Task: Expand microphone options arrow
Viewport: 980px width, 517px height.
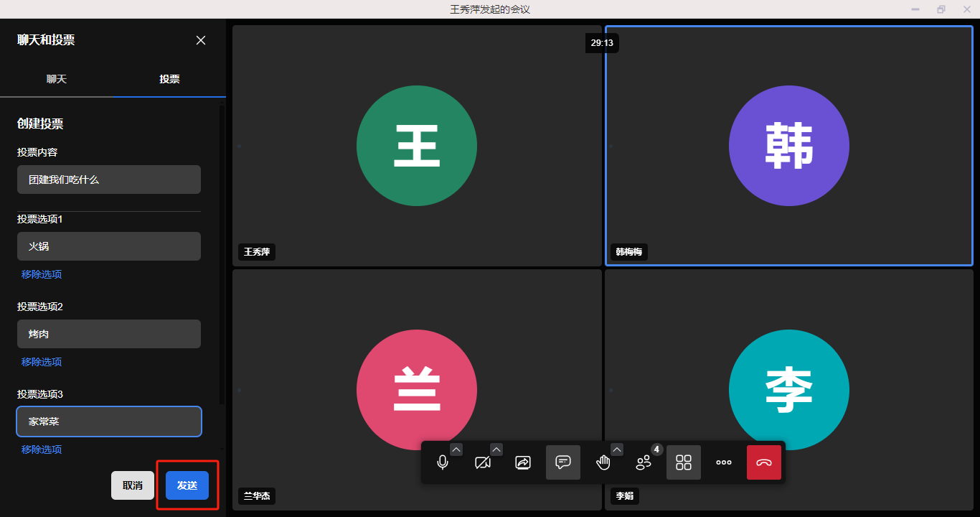Action: [x=456, y=450]
